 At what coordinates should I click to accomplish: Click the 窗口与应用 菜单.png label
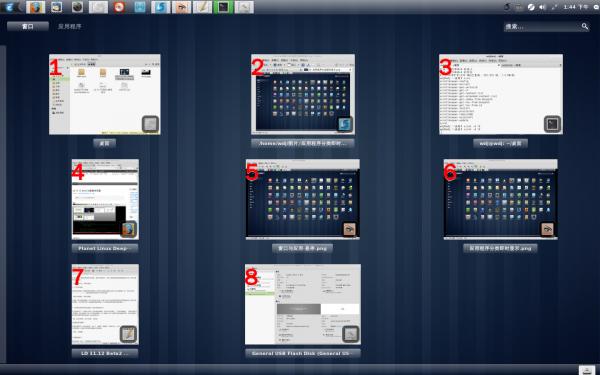tap(302, 248)
